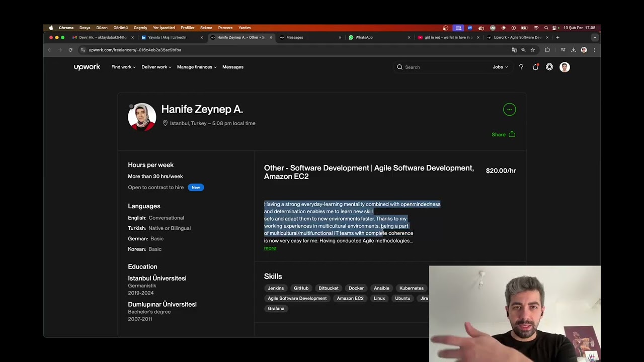The image size is (644, 362).
Task: Open the Profiller menu
Action: tap(187, 28)
